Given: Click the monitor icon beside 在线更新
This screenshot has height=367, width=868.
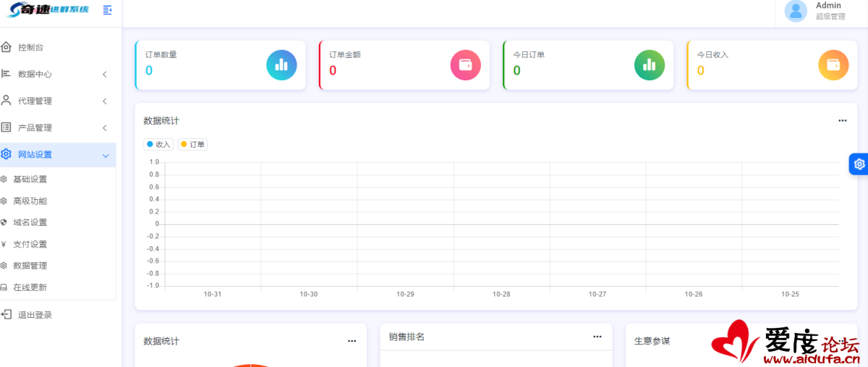Looking at the screenshot, I should tap(4, 287).
